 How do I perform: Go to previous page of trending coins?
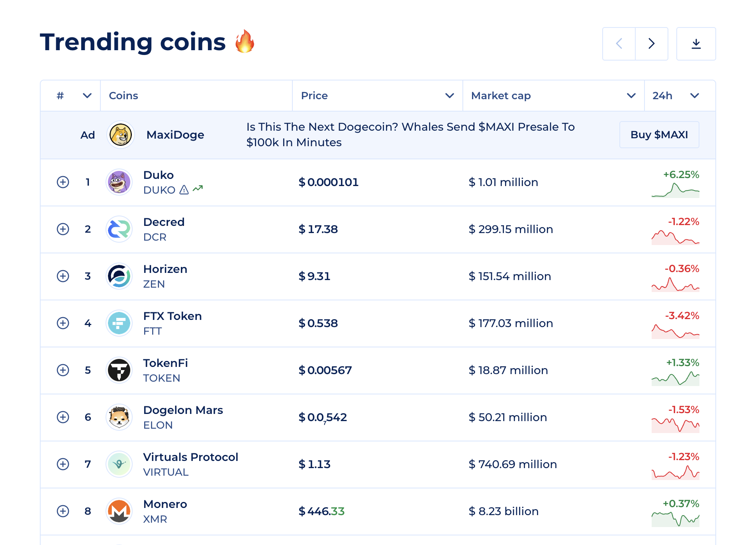coord(619,44)
